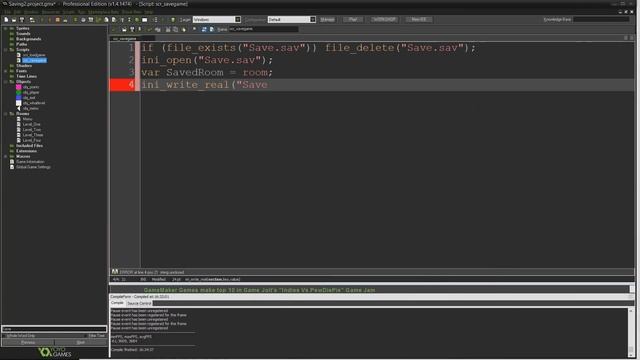Open the Scripts menu
This screenshot has width=640, height=360.
68,12
